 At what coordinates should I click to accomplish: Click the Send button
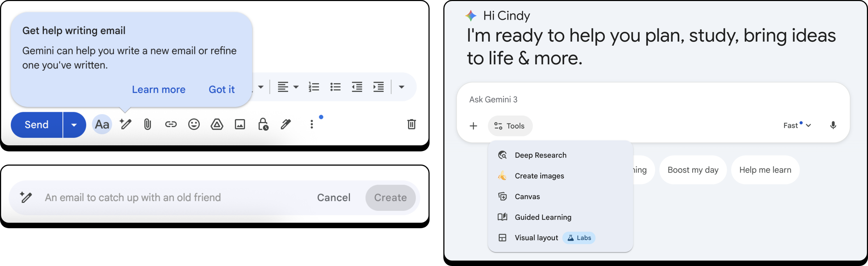tap(37, 125)
